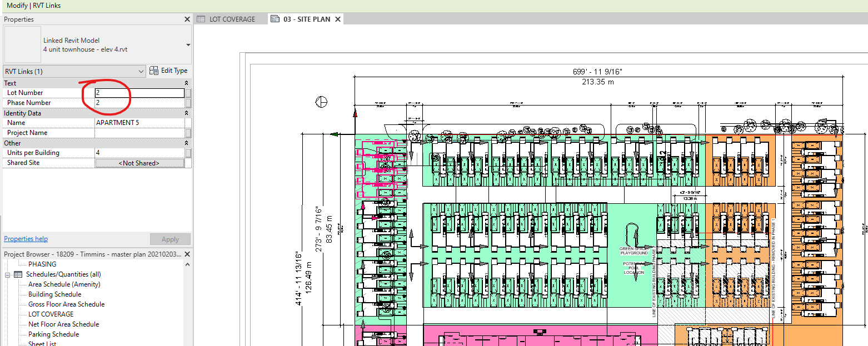Click the Apply button
This screenshot has height=346, width=868.
click(x=170, y=239)
